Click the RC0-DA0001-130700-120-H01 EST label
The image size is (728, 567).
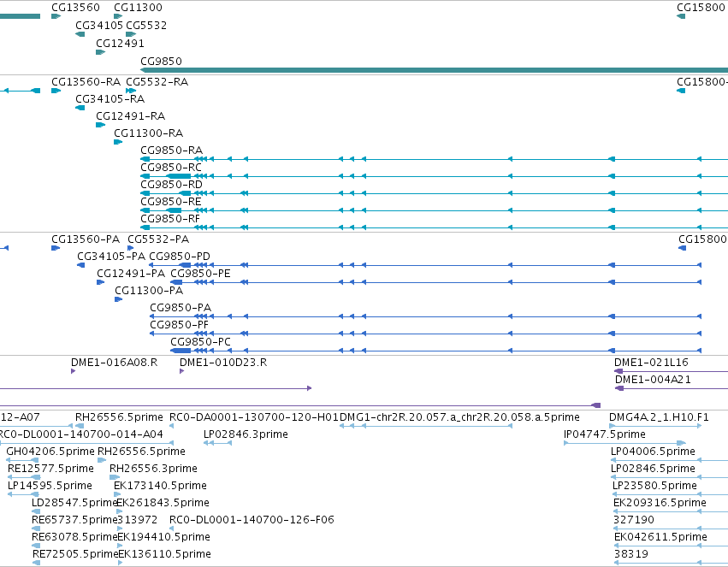click(254, 417)
